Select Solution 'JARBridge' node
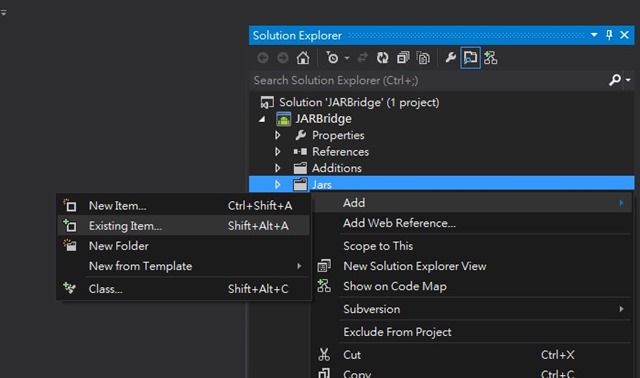Viewport: 640px width, 378px height. pyautogui.click(x=359, y=102)
